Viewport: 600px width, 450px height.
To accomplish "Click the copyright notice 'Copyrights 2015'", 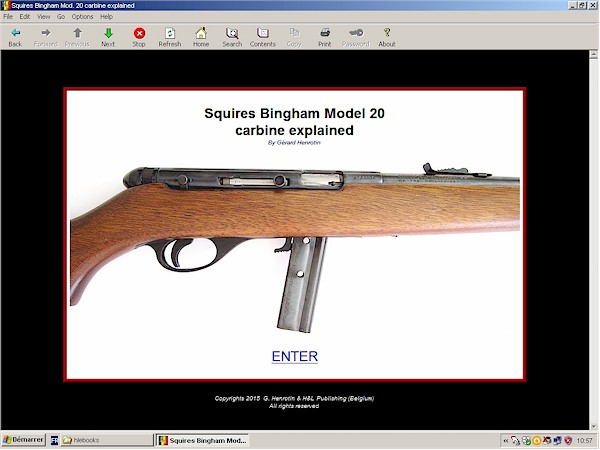I will point(237,398).
